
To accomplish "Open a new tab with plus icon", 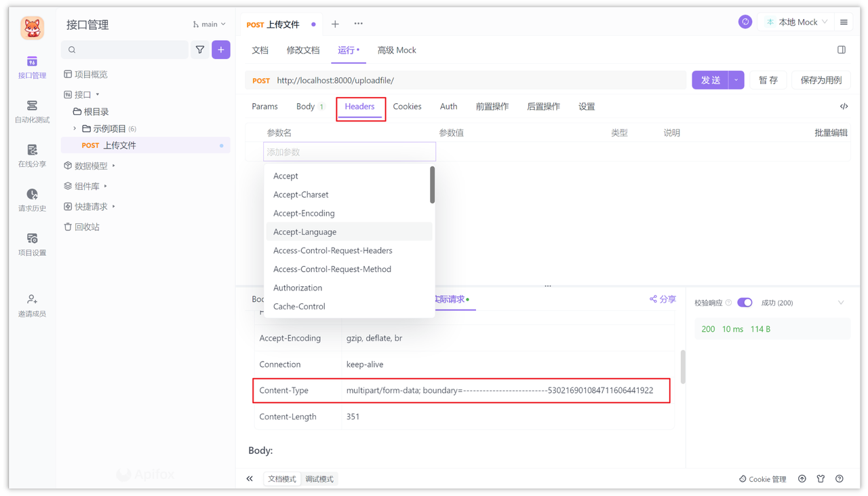I will point(335,24).
